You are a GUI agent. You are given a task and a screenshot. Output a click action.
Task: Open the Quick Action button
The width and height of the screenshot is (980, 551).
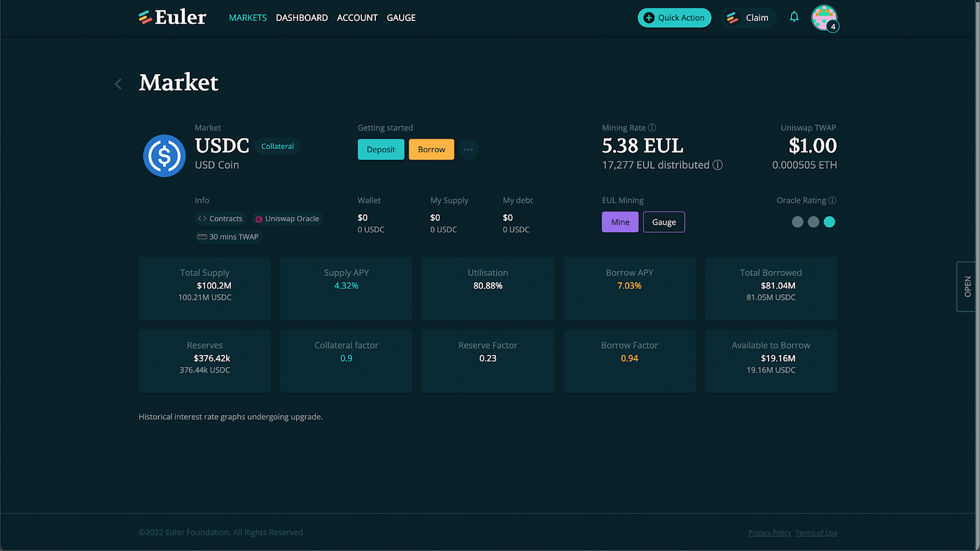[674, 18]
